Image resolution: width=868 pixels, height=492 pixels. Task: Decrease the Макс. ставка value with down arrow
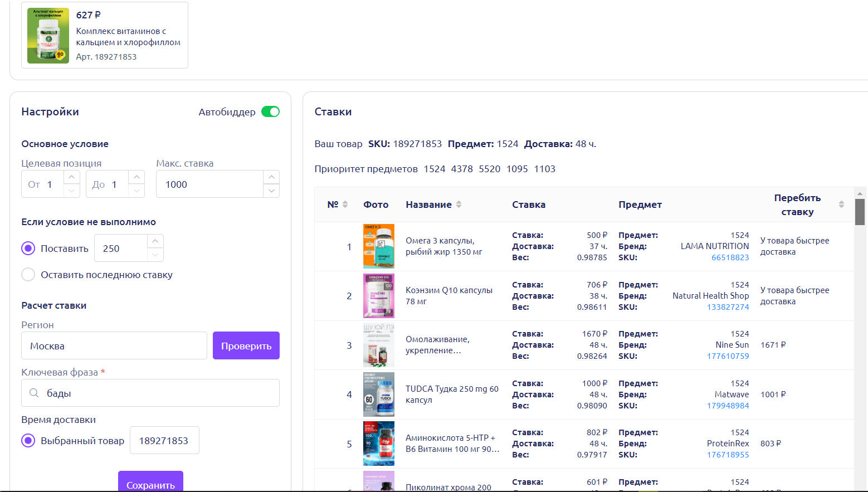(271, 191)
